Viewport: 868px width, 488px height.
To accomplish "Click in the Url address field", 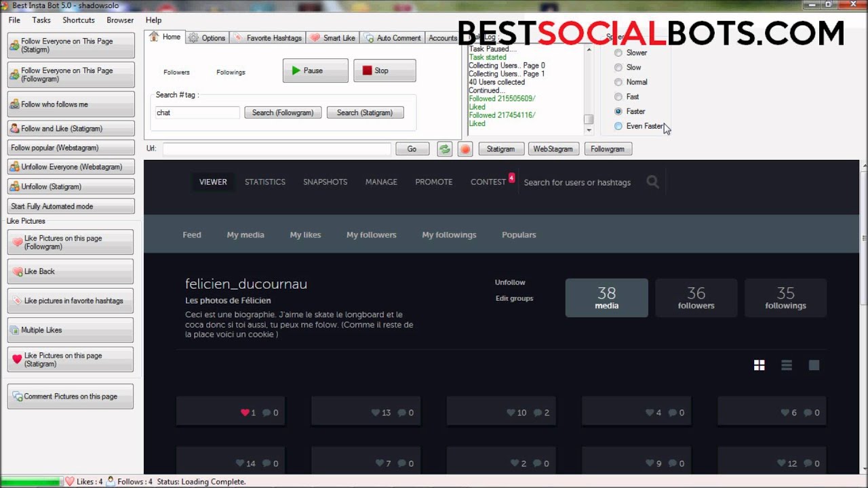I will coord(277,149).
